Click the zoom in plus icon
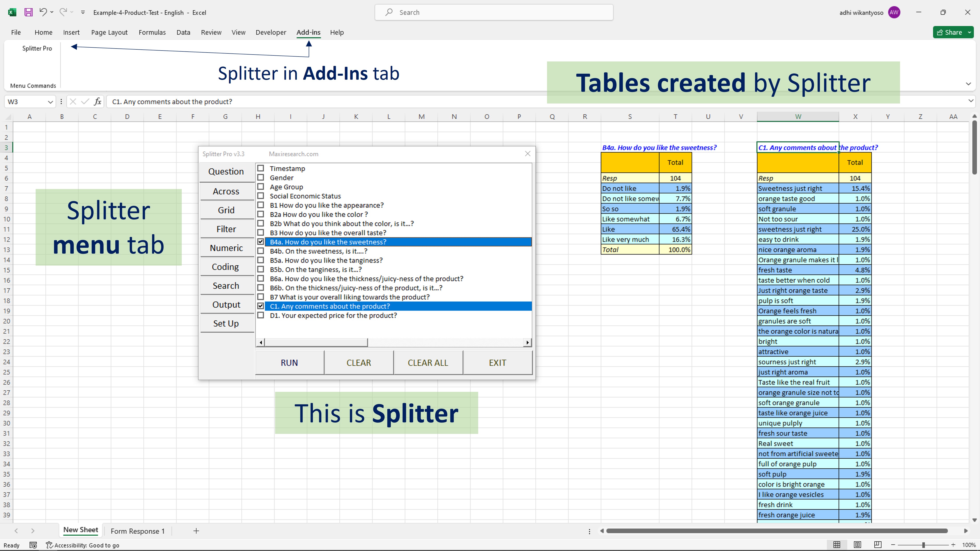The image size is (980, 551). 953,545
